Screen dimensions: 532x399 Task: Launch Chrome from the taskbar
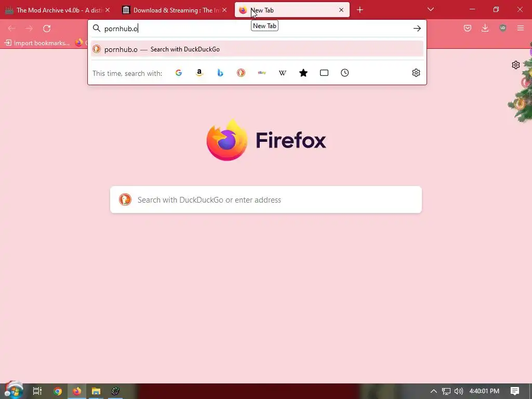[x=58, y=391]
